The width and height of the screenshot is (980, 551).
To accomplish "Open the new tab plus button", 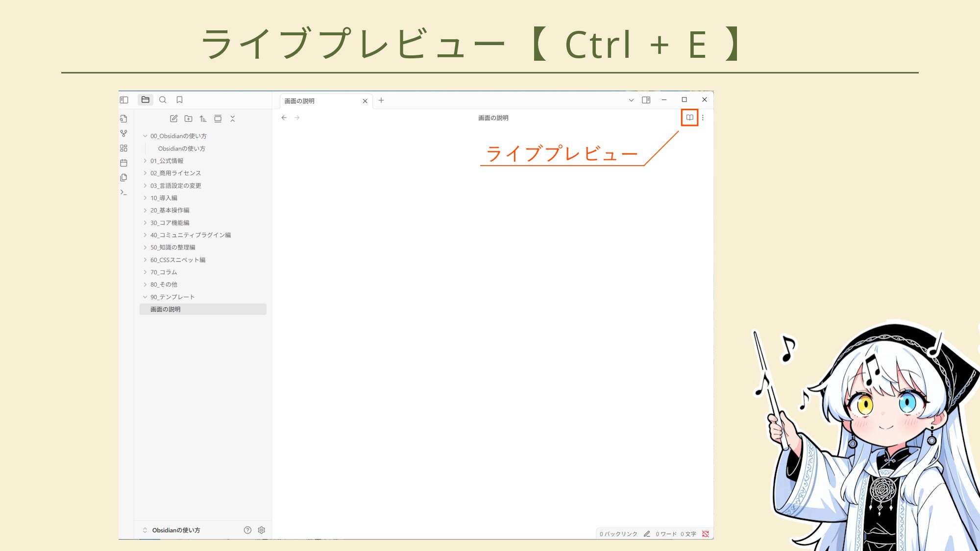I will pyautogui.click(x=381, y=100).
